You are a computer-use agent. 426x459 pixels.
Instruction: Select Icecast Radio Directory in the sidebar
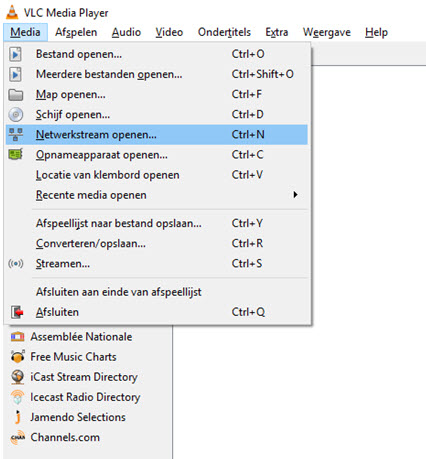[85, 397]
